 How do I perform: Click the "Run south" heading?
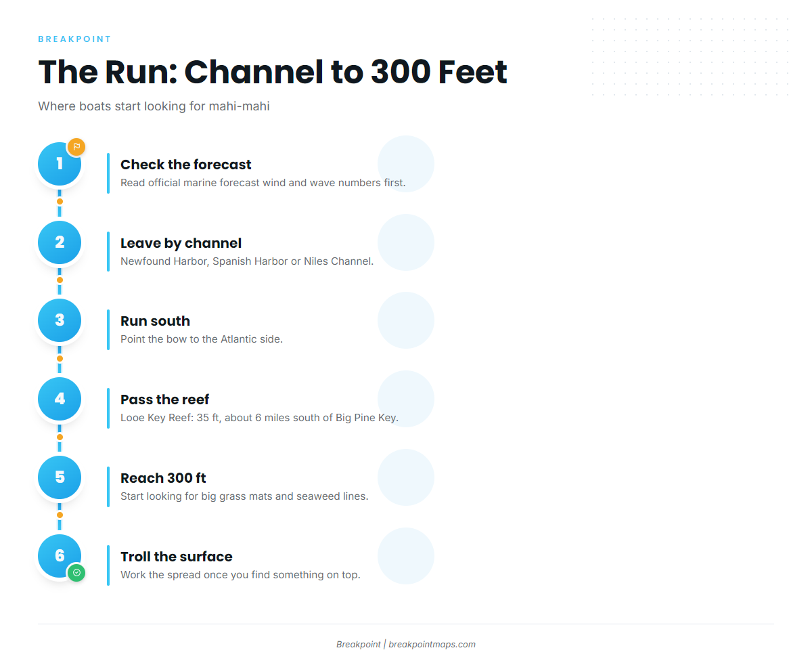pyautogui.click(x=155, y=321)
